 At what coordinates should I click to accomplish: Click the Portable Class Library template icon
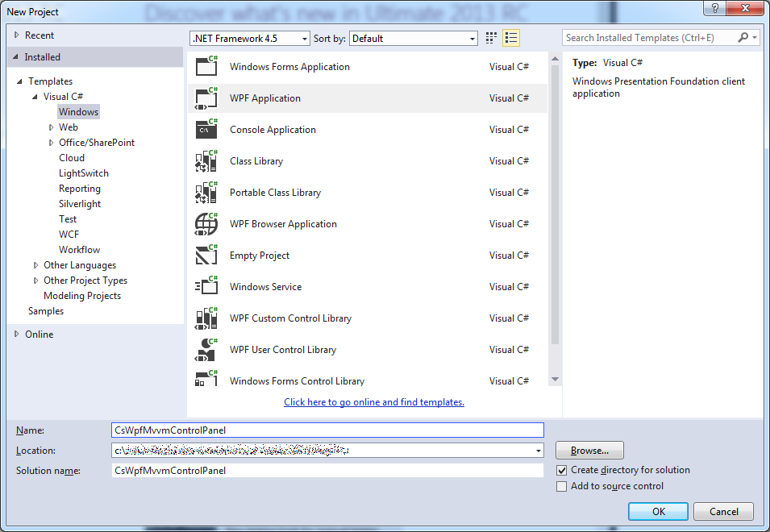click(x=206, y=193)
